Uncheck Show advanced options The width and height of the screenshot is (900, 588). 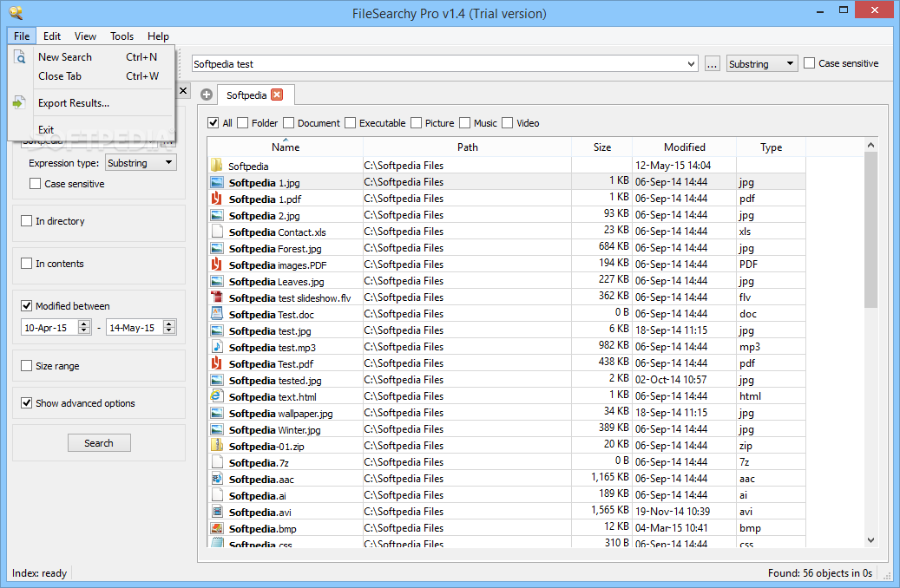(x=26, y=402)
